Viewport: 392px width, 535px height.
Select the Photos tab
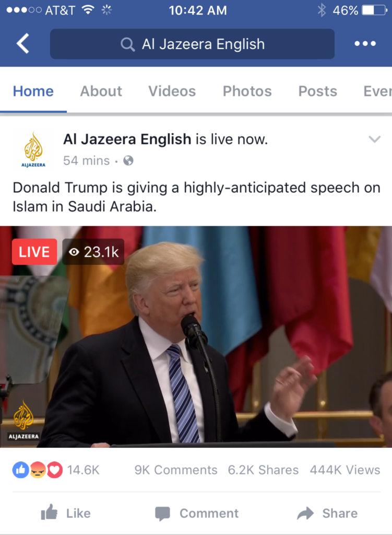coord(247,91)
